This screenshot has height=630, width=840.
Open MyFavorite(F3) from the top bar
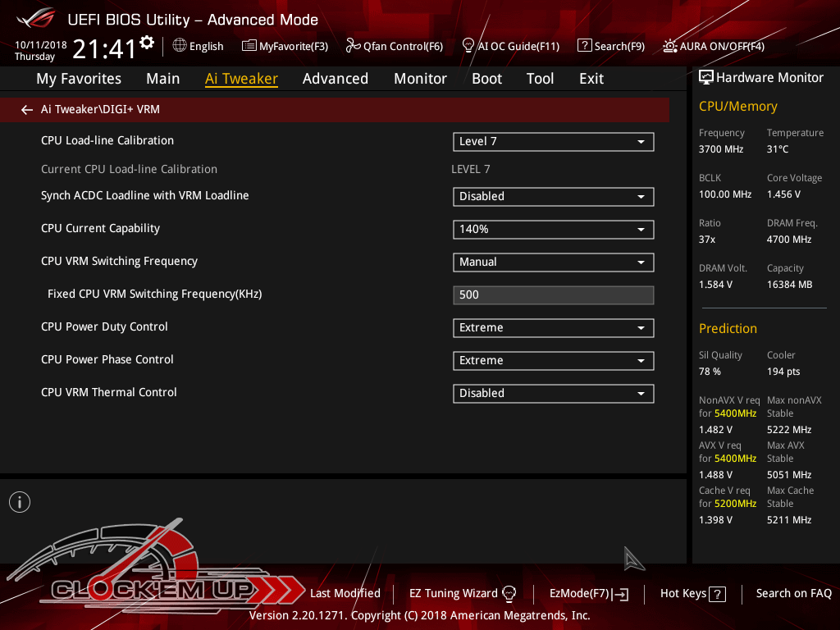click(285, 46)
